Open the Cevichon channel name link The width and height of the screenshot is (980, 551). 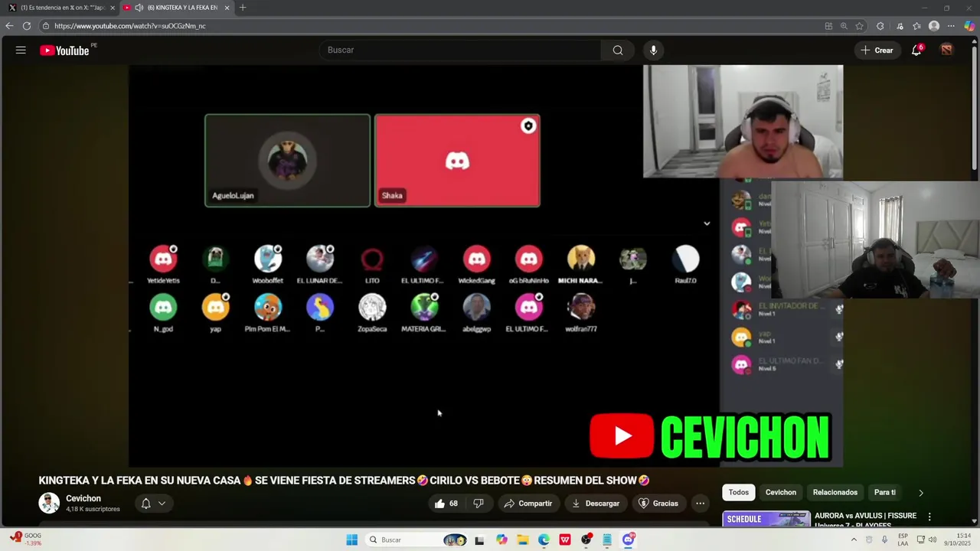(x=83, y=498)
